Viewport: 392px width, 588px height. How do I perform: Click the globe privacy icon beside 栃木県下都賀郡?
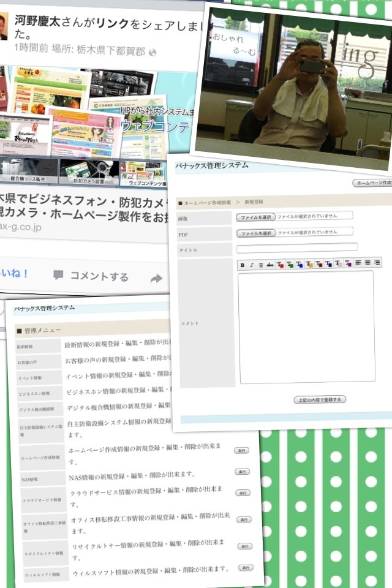153,53
